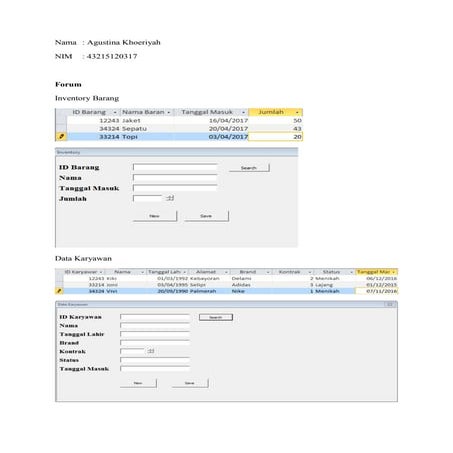
Task: Open the Tanggal Masuk filter arrow in Karyawan table
Action: (x=394, y=272)
